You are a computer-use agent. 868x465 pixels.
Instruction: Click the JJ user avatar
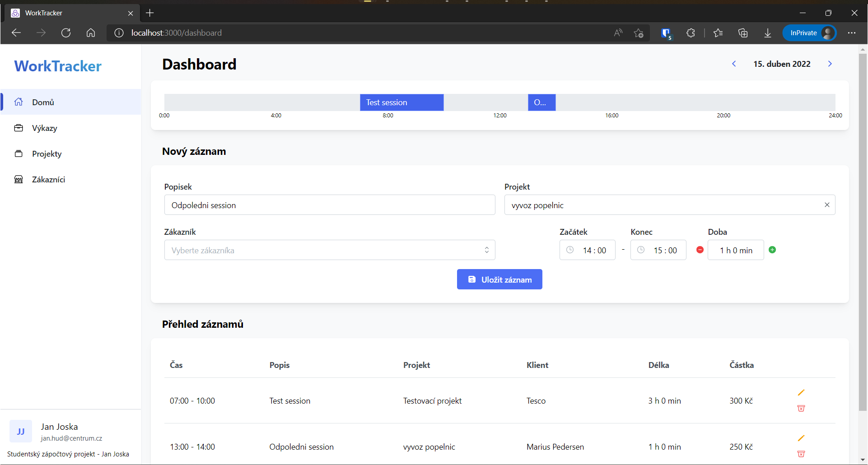coord(21,431)
